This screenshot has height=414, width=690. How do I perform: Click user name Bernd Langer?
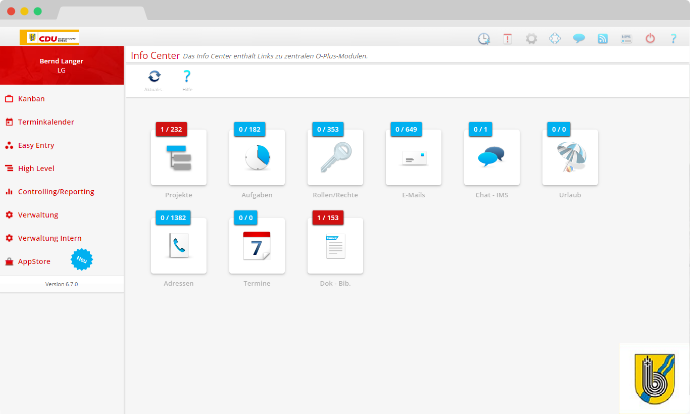61,61
